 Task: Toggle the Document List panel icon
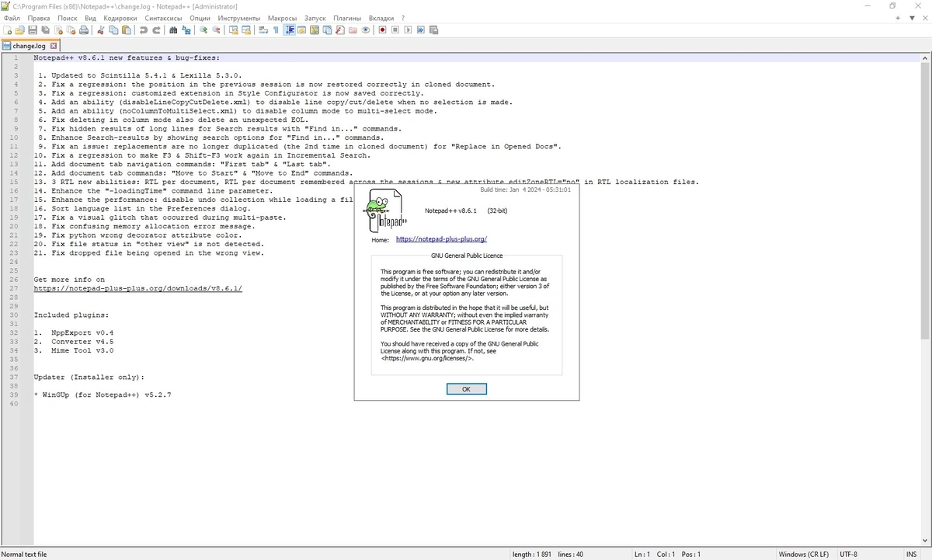pos(327,30)
